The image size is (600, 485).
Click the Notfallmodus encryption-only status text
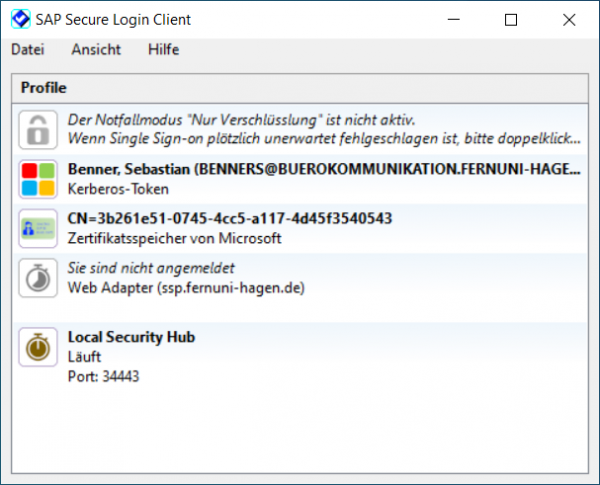click(241, 120)
